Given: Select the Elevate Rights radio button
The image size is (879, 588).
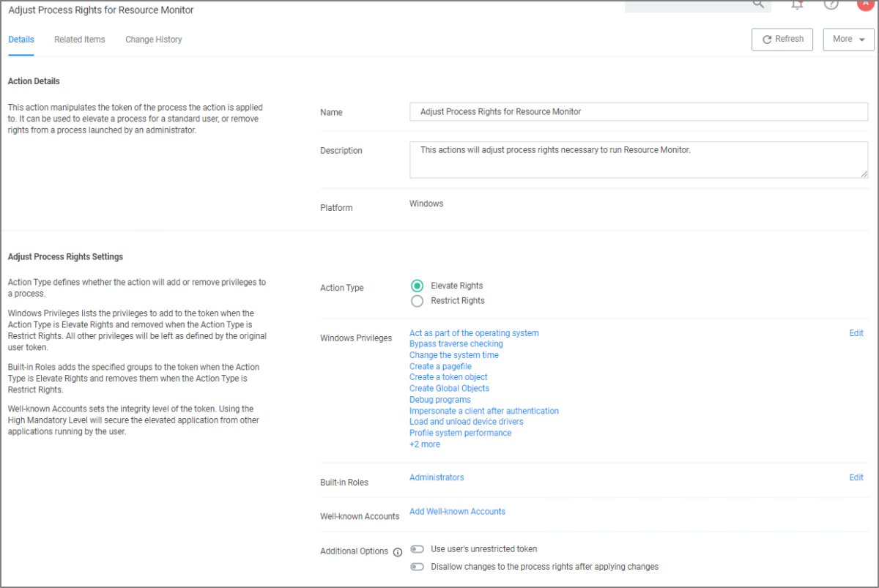Looking at the screenshot, I should pyautogui.click(x=418, y=286).
